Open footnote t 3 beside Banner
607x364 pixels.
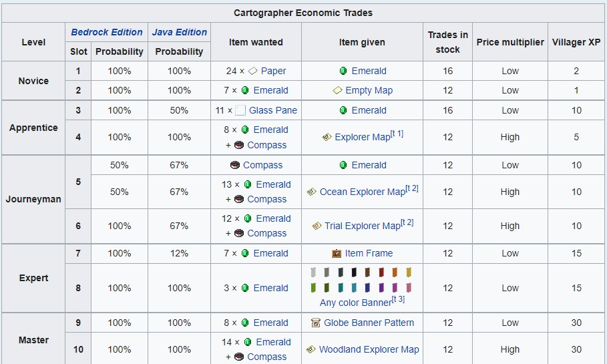pyautogui.click(x=398, y=299)
